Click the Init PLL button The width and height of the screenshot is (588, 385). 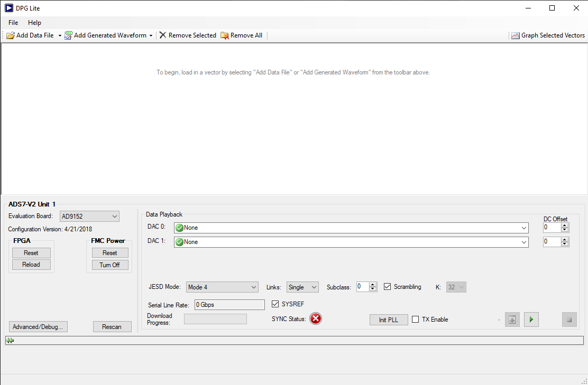[x=389, y=320]
